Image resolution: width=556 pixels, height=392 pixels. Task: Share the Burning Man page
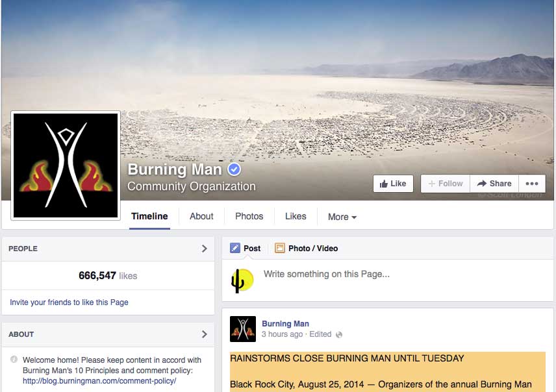(494, 183)
